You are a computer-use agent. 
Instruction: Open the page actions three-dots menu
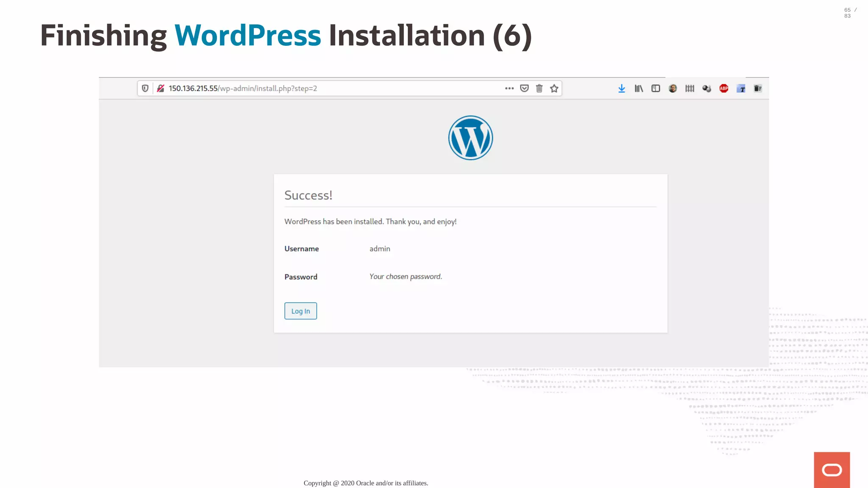coord(509,89)
